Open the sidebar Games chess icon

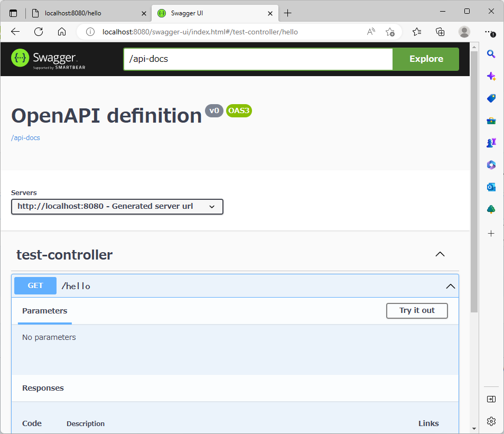[491, 143]
